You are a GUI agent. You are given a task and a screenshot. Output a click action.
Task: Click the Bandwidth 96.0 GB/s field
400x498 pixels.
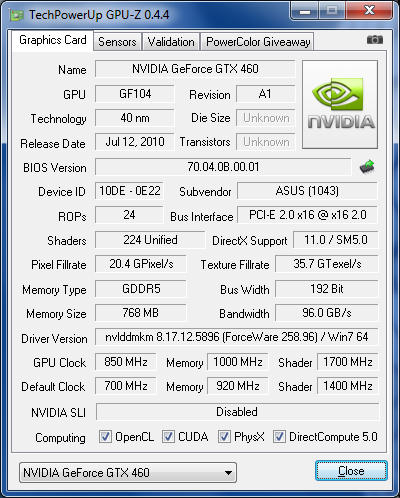pyautogui.click(x=327, y=313)
